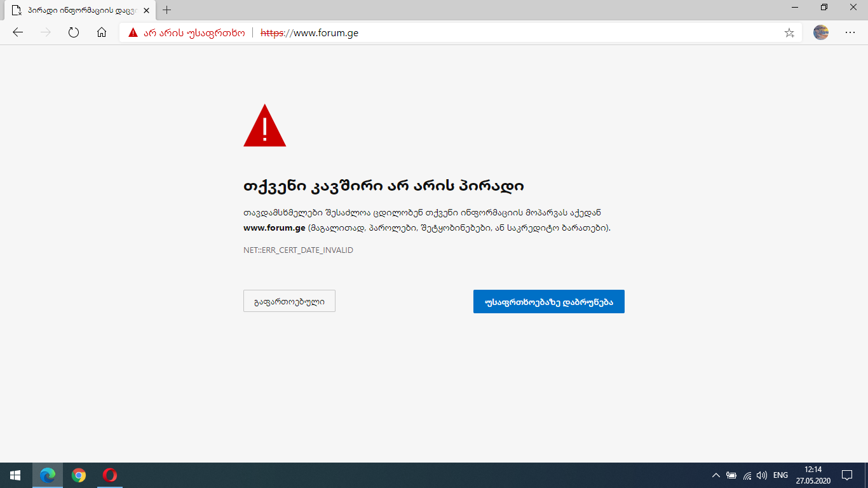Click the battery status tray icon

(x=731, y=475)
